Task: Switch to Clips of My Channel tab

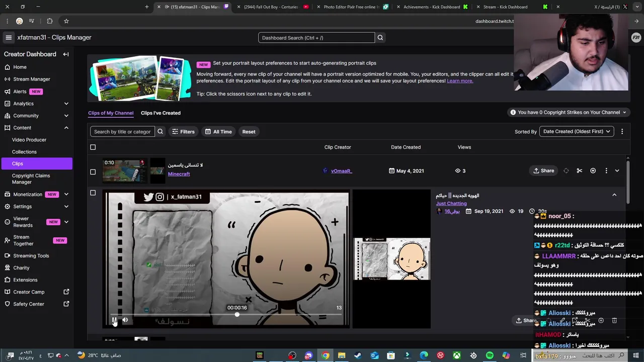Action: [111, 113]
